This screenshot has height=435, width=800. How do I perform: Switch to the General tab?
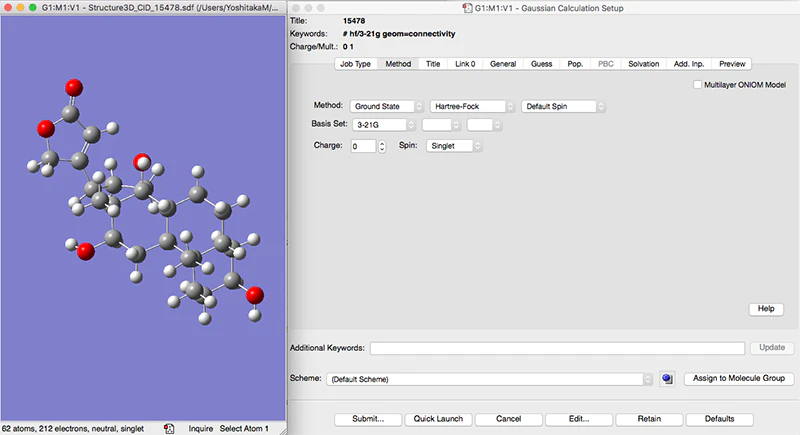click(503, 64)
